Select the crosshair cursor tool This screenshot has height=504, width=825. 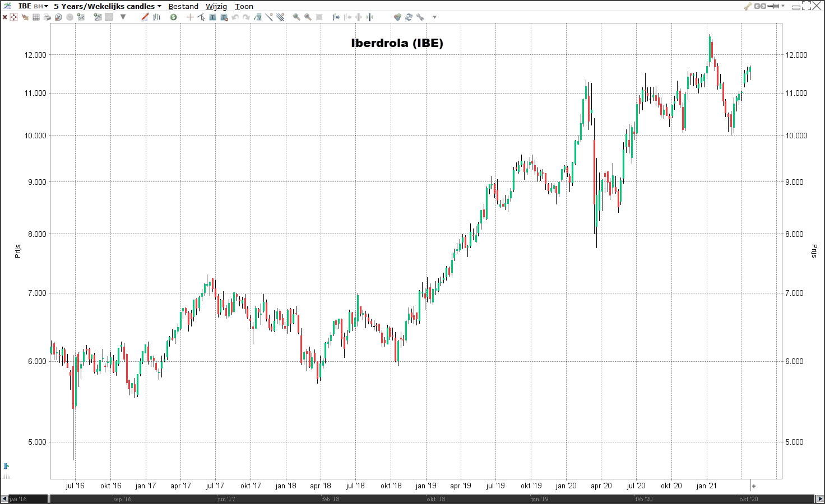click(190, 17)
